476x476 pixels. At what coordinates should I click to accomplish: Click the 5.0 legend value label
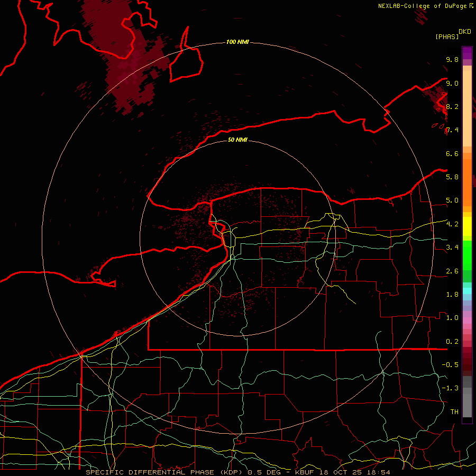point(451,200)
